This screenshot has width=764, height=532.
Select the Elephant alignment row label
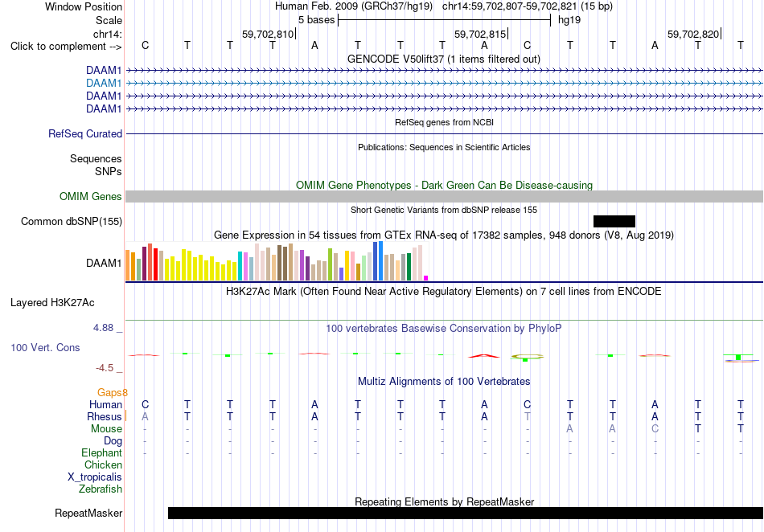tap(101, 452)
